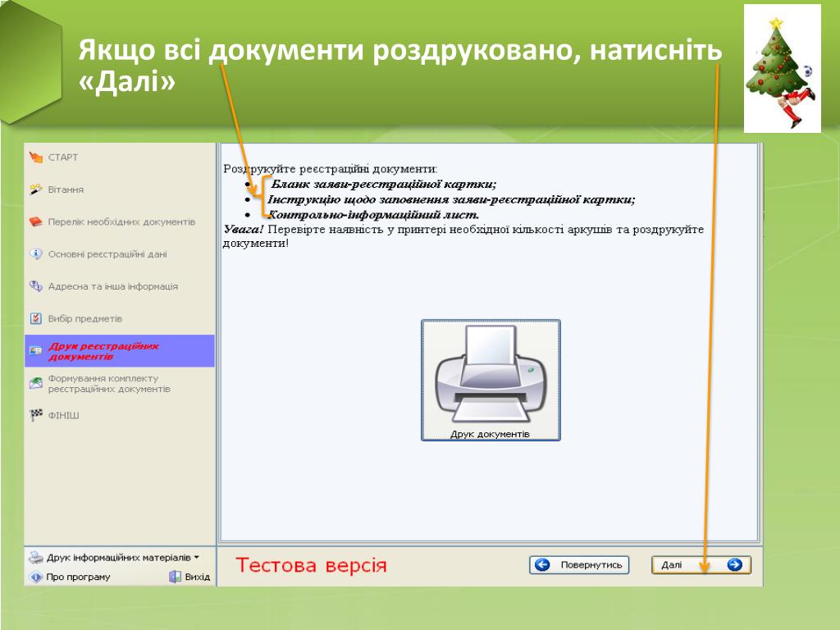Select the Вітання wand icon
Screen dimensions: 840x630
point(36,189)
